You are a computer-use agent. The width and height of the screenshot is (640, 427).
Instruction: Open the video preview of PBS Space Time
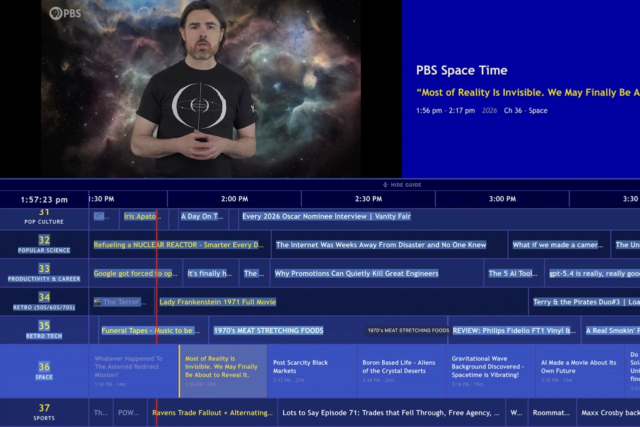pyautogui.click(x=200, y=89)
